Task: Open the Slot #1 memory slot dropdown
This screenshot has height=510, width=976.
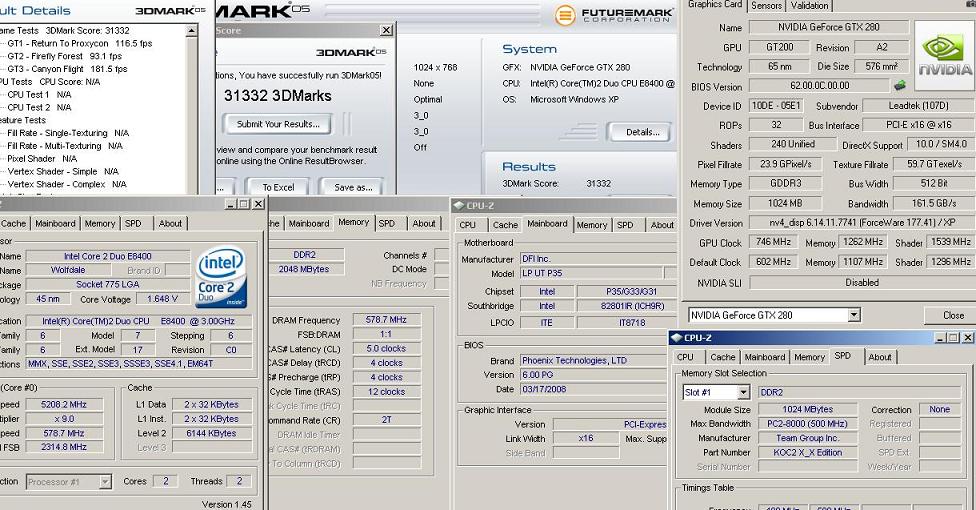Action: pyautogui.click(x=743, y=392)
